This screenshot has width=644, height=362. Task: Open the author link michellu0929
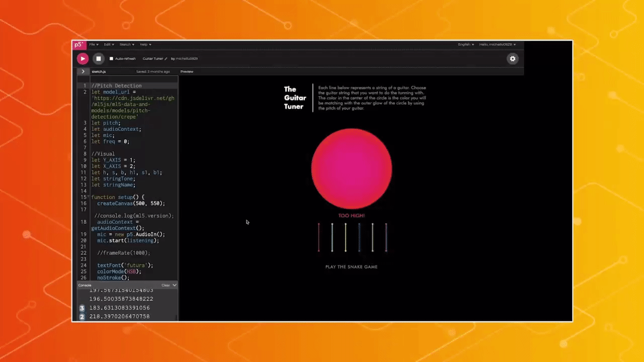187,59
